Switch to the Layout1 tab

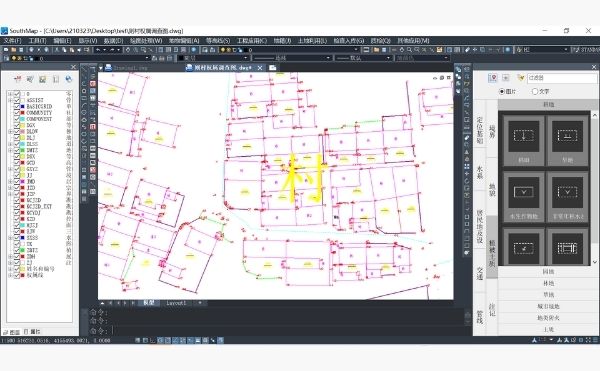click(x=176, y=303)
